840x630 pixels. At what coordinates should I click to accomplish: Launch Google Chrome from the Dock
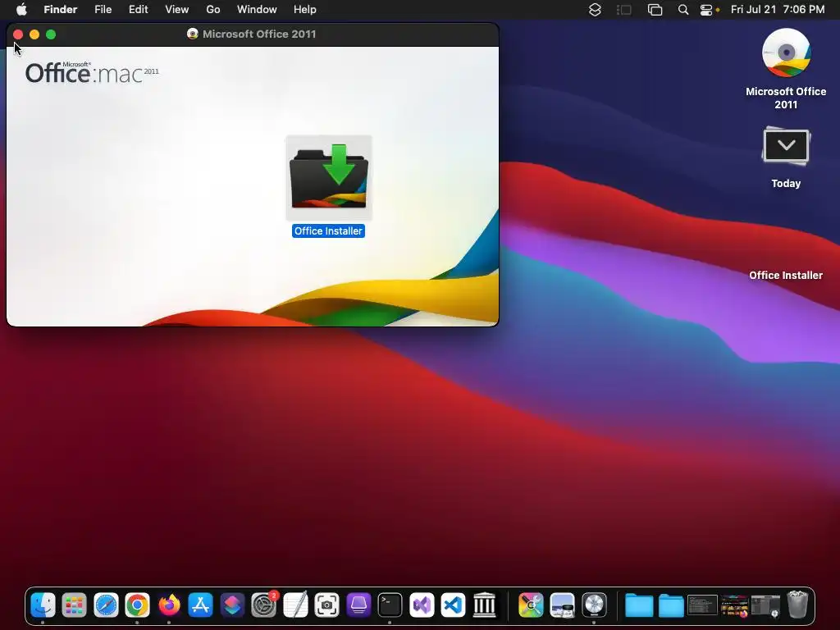coord(138,605)
